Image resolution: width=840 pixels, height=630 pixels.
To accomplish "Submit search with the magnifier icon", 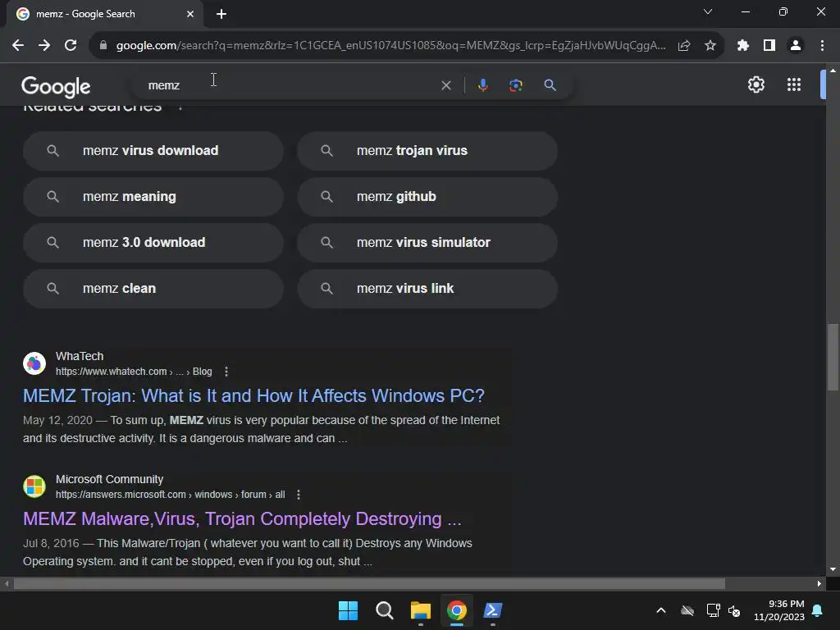I will (x=550, y=85).
